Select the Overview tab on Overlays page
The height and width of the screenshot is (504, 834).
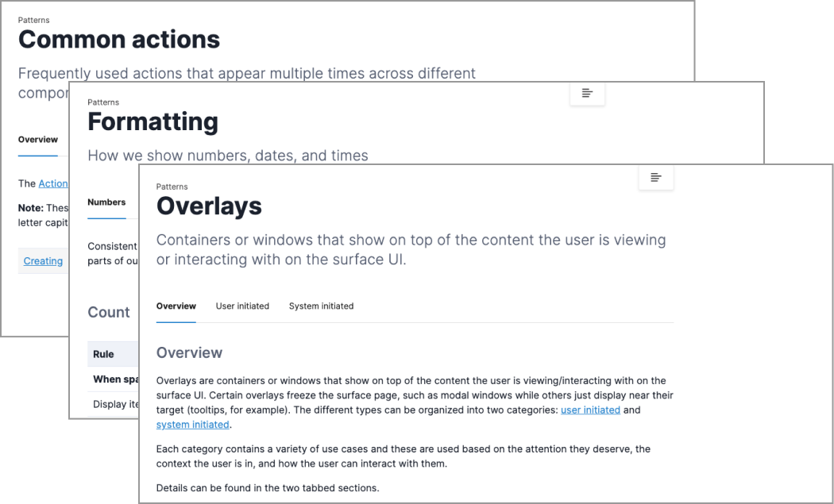[x=176, y=306]
